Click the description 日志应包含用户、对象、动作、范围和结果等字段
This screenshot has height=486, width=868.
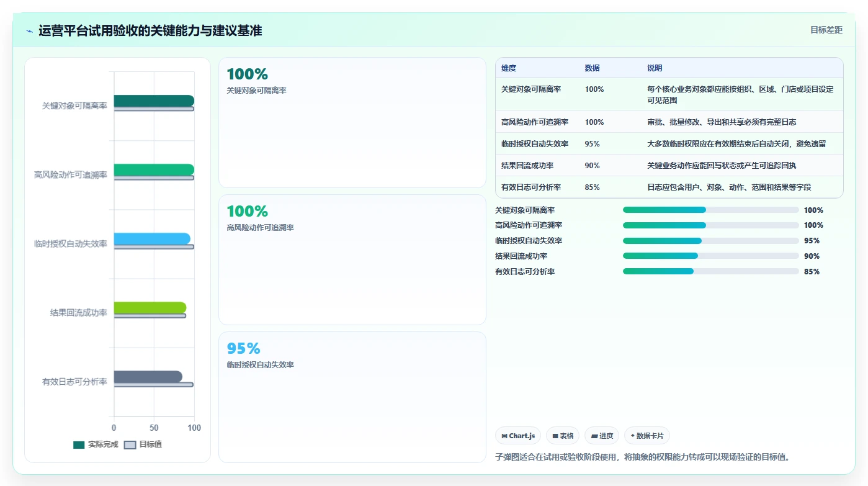coord(729,187)
